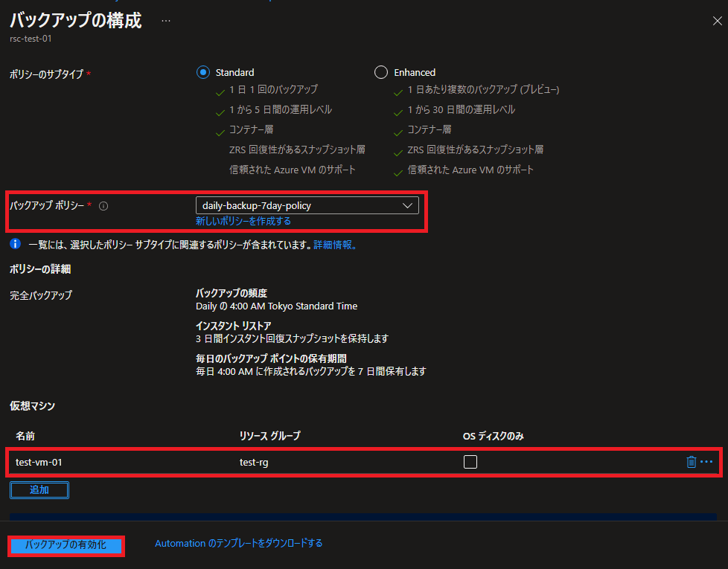
Task: Select the Standard policy subtype
Action: click(x=203, y=72)
